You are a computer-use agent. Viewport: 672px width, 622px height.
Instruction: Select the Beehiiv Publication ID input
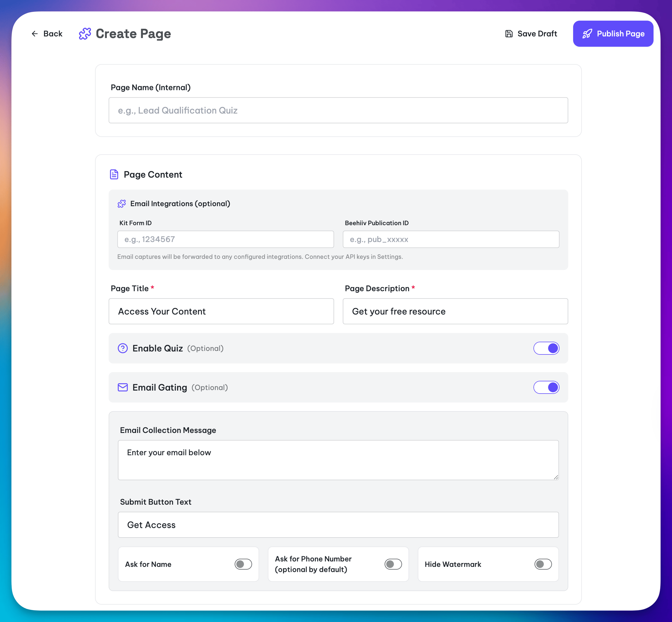[x=451, y=239]
